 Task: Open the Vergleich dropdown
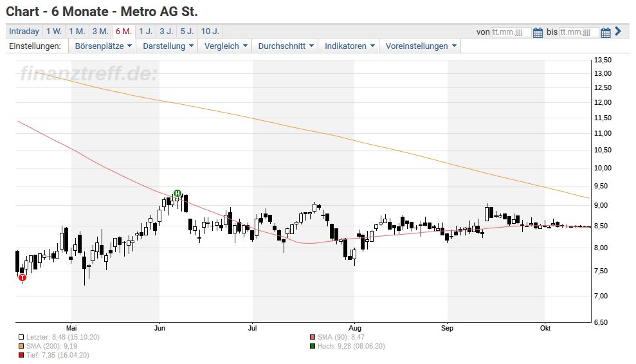(x=226, y=46)
